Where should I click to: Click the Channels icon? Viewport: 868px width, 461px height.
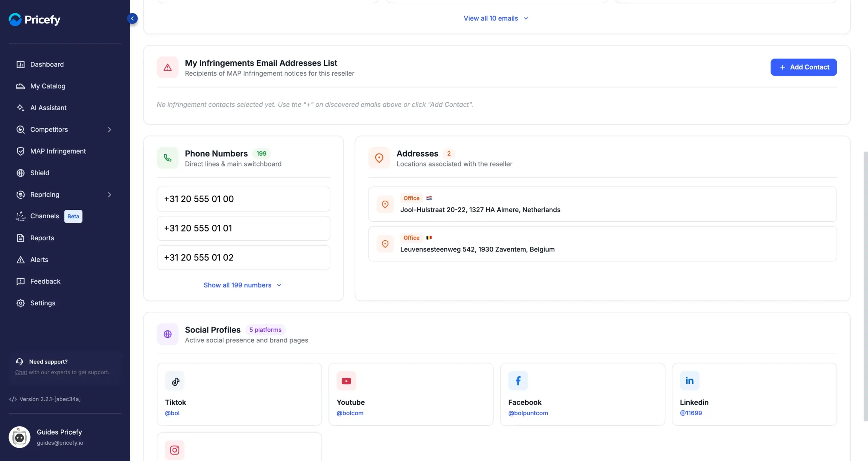(20, 216)
